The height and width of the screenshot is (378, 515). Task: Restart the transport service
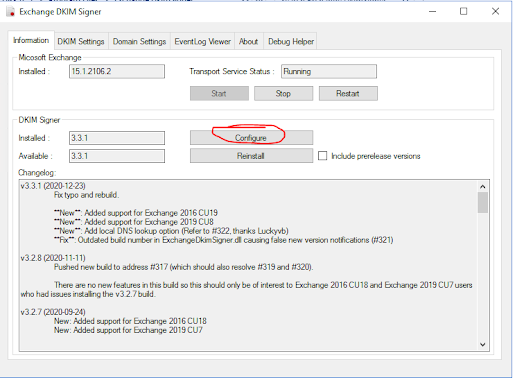(348, 93)
